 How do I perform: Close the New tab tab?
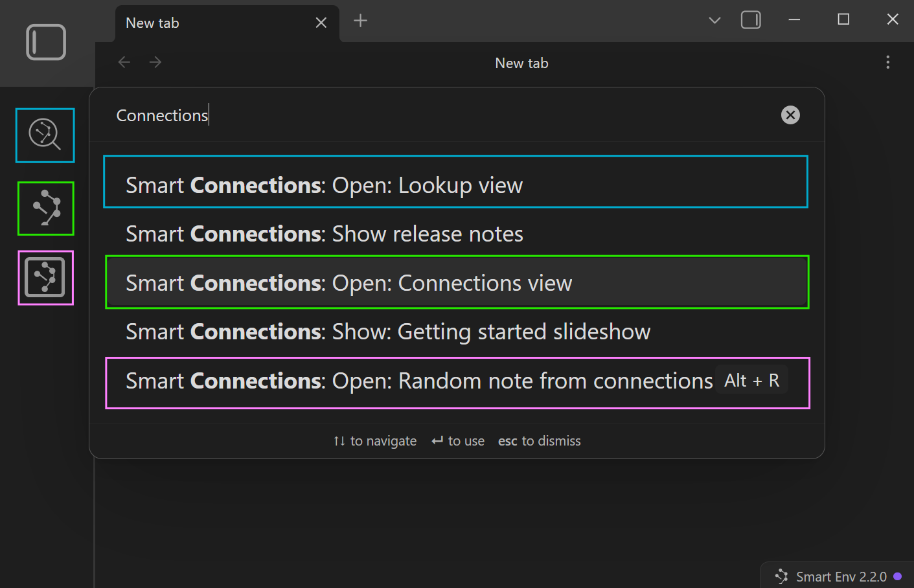point(321,23)
